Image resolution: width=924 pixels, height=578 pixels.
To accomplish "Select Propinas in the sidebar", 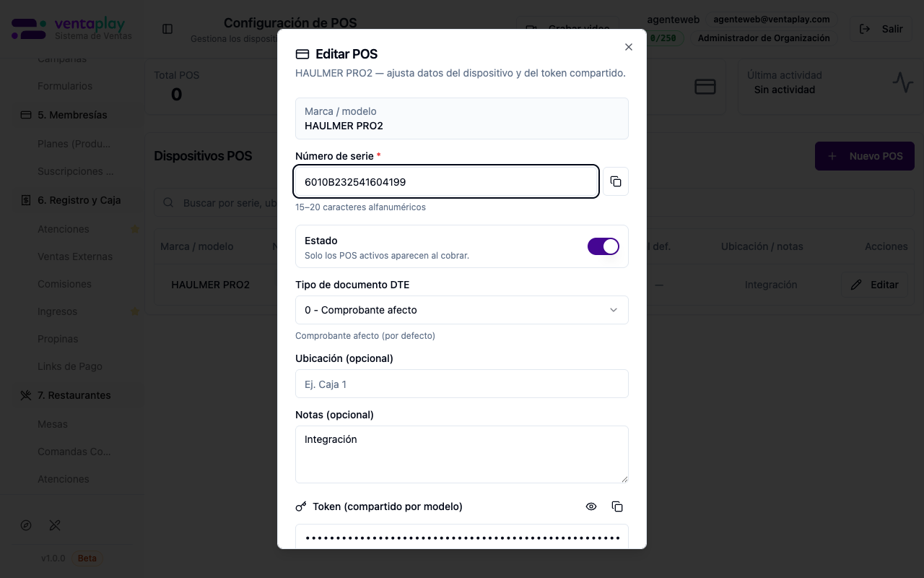I will click(58, 338).
